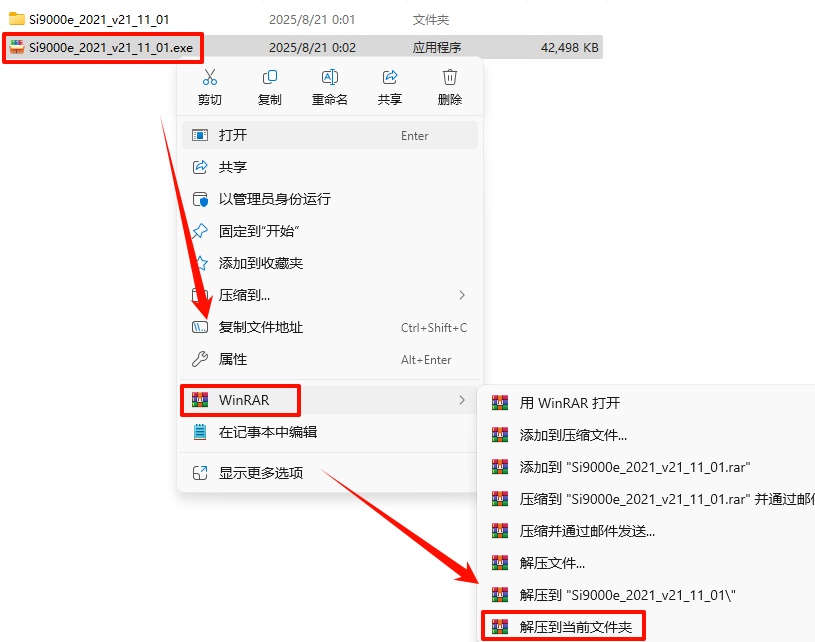Click the Cut scissors icon
This screenshot has height=642, width=815.
(x=210, y=77)
